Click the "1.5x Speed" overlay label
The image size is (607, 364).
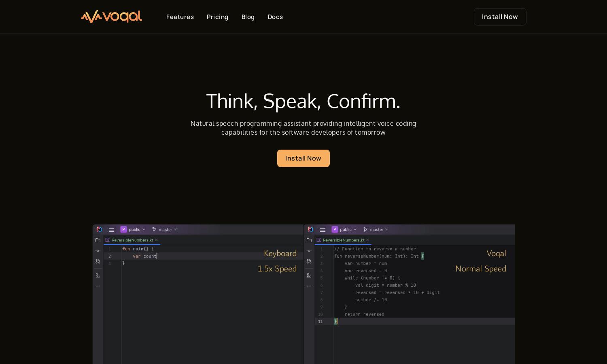[277, 269]
